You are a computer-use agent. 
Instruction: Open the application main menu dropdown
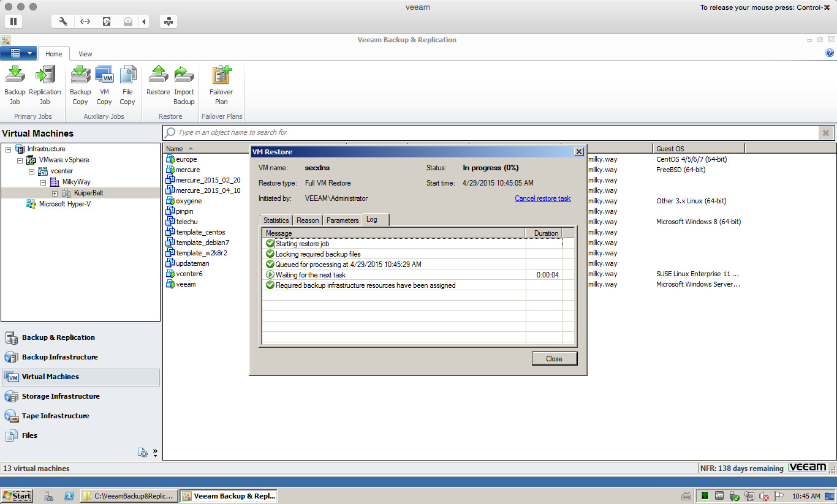tap(19, 53)
